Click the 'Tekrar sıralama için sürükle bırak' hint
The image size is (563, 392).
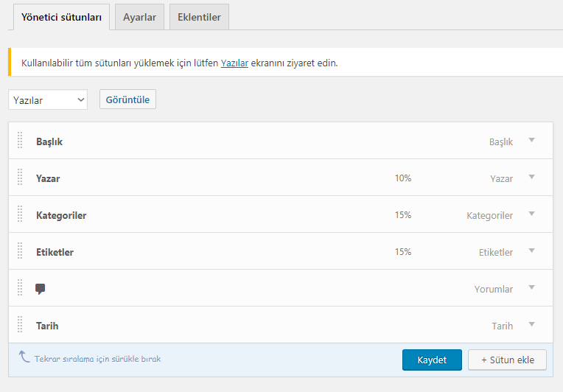pyautogui.click(x=98, y=359)
